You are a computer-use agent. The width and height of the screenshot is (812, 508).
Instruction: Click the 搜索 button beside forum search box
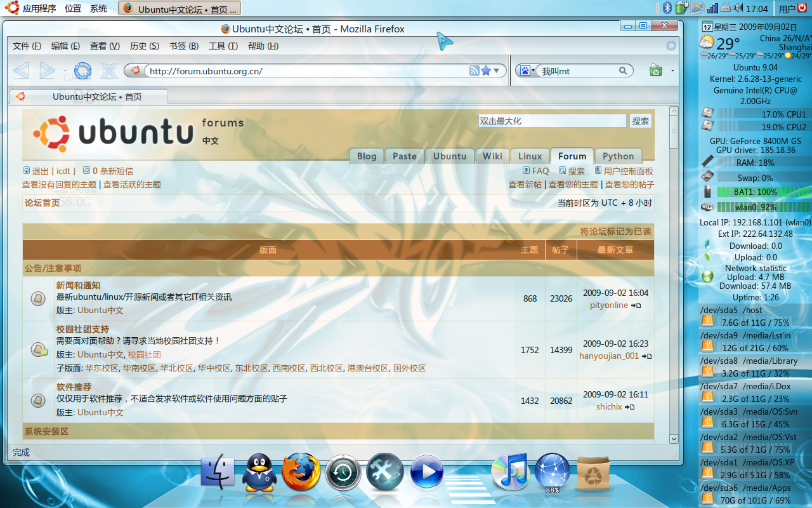click(x=640, y=121)
